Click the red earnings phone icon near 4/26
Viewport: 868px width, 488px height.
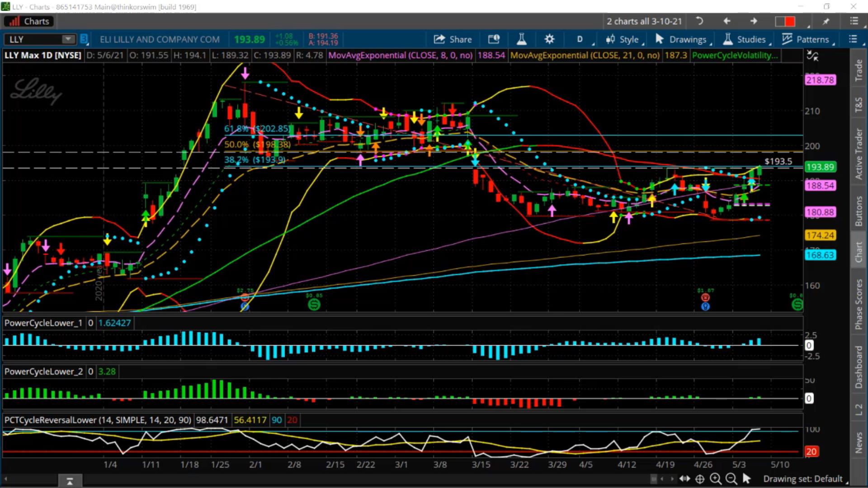(705, 297)
